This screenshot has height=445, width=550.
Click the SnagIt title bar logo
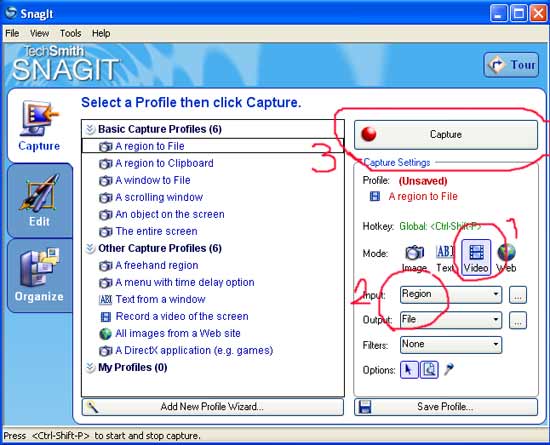pos(11,13)
